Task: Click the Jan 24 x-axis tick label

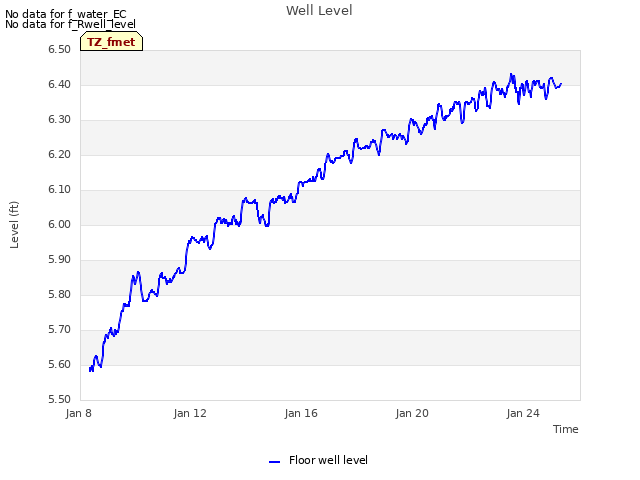Action: point(523,413)
